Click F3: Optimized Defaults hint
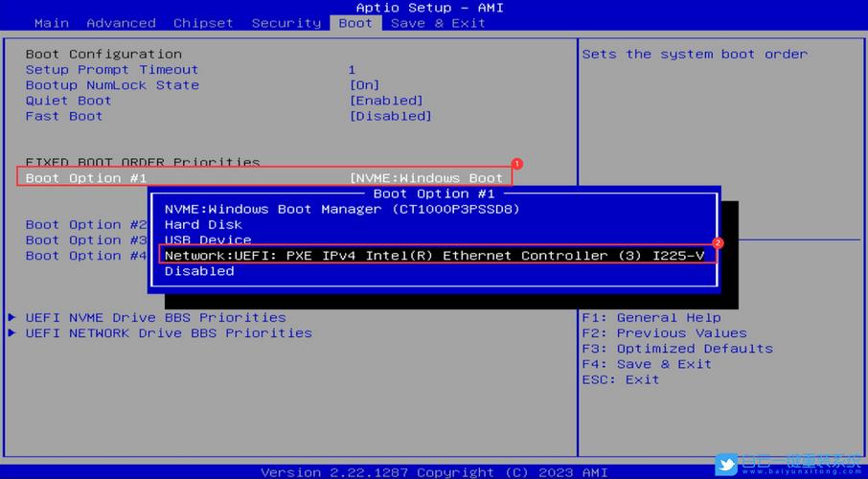 coord(677,349)
